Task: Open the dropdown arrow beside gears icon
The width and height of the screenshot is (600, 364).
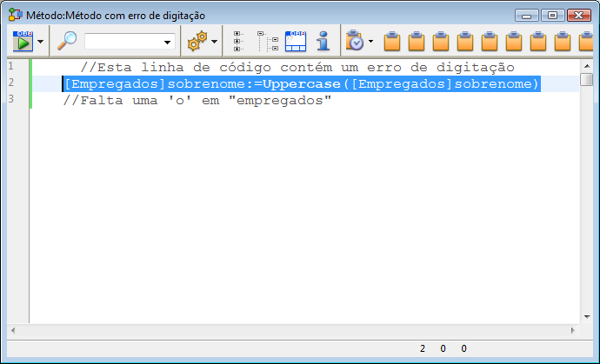Action: (x=214, y=42)
